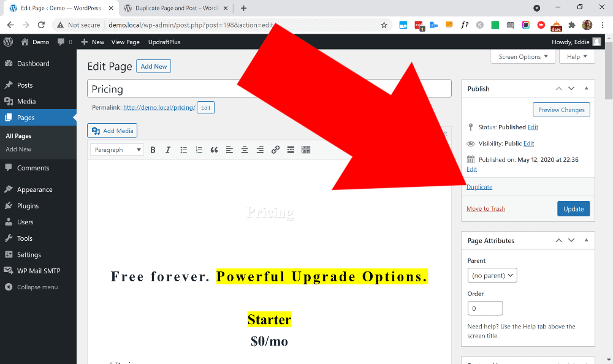The height and width of the screenshot is (364, 613).
Task: Toggle the editor toolbar with the kitchen sink icon
Action: click(x=306, y=150)
